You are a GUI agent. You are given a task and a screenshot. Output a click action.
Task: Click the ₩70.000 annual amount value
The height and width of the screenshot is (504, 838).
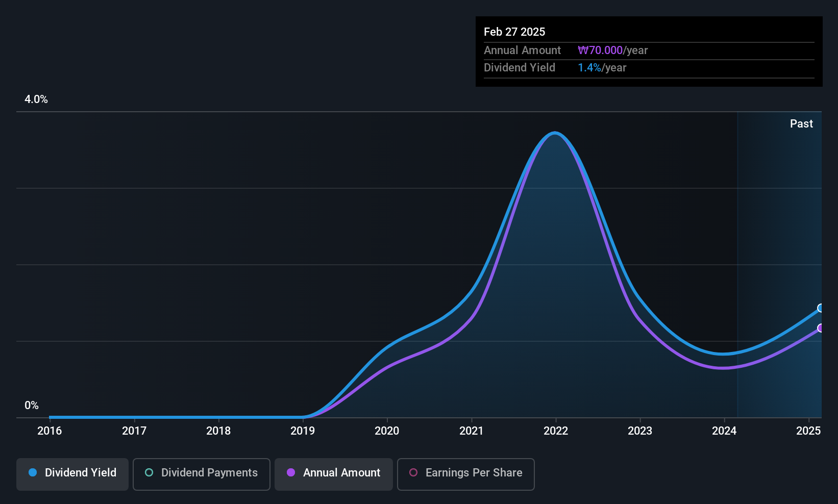point(600,50)
